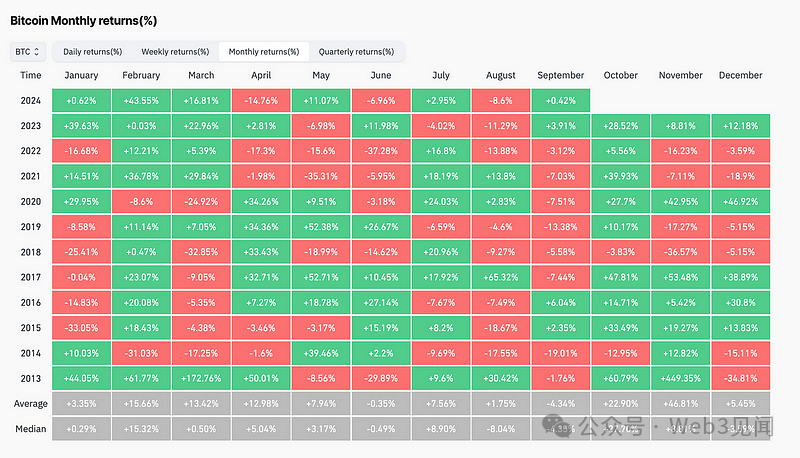This screenshot has width=800, height=458.
Task: Select the November 2013 +449.35% cell
Action: click(681, 378)
